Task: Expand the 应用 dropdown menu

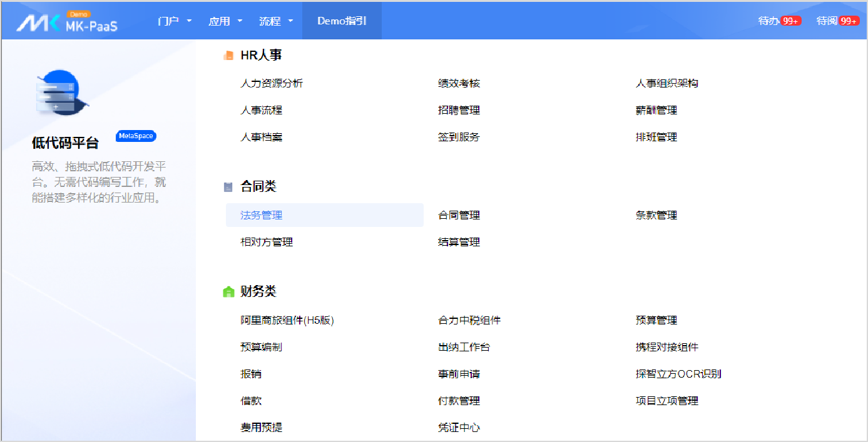Action: tap(225, 21)
